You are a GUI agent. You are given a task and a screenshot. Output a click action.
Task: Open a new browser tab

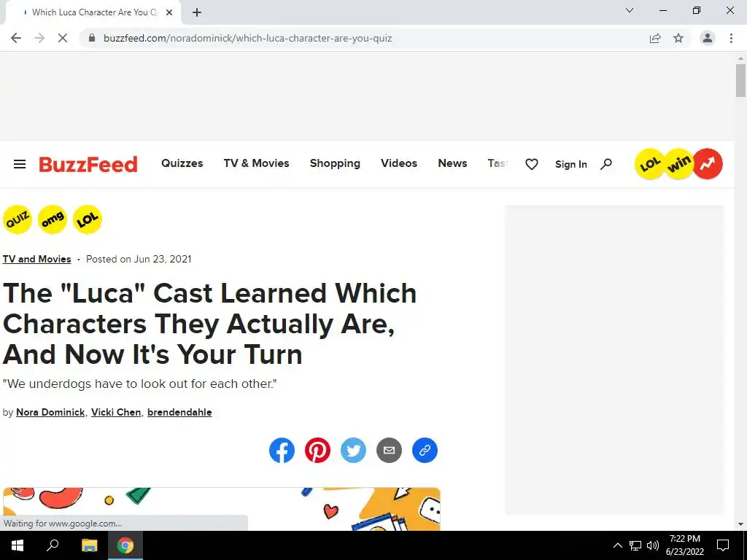point(197,12)
